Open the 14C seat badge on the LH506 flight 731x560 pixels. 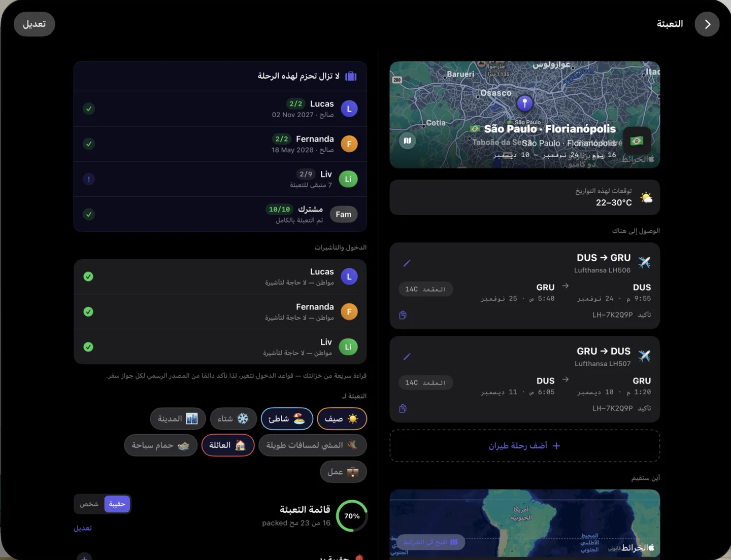coord(425,289)
